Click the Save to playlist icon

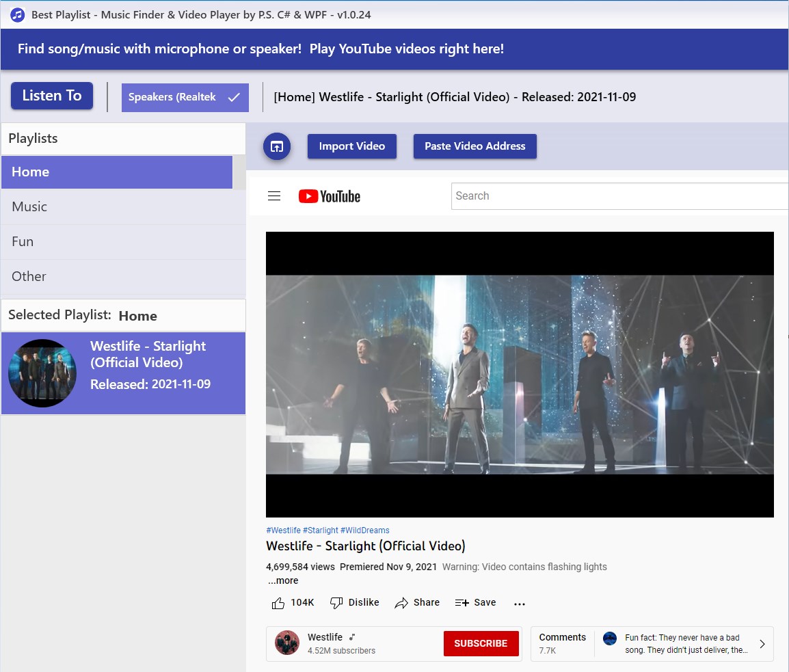click(x=462, y=602)
